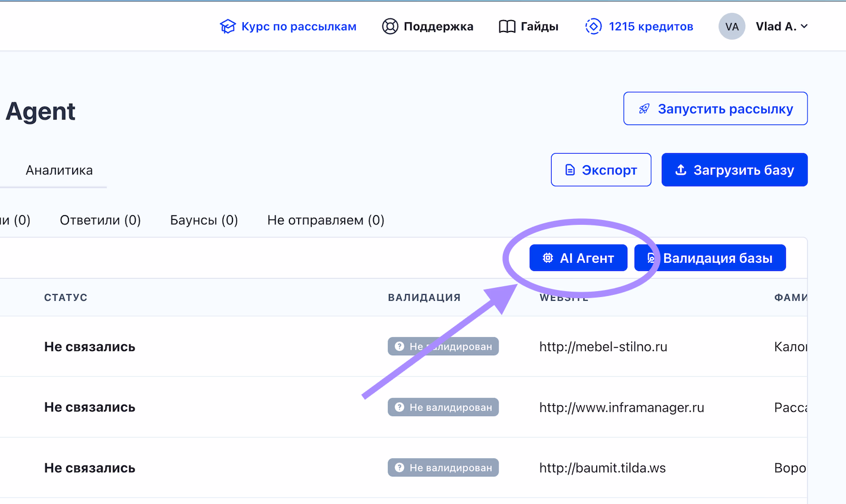Click the upload arrow icon
This screenshot has width=846, height=504.
(x=680, y=170)
